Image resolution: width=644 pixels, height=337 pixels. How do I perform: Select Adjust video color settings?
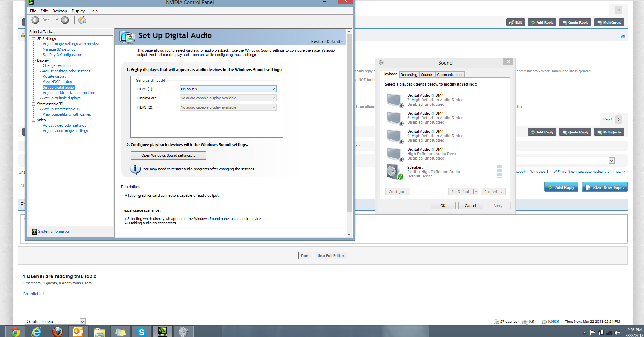(65, 125)
